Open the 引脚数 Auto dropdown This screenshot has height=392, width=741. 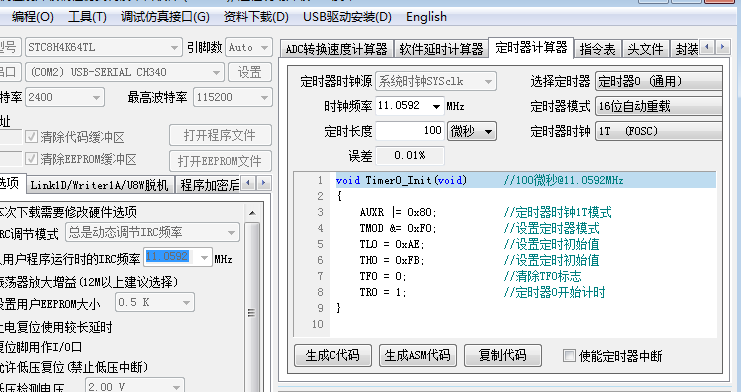[249, 47]
